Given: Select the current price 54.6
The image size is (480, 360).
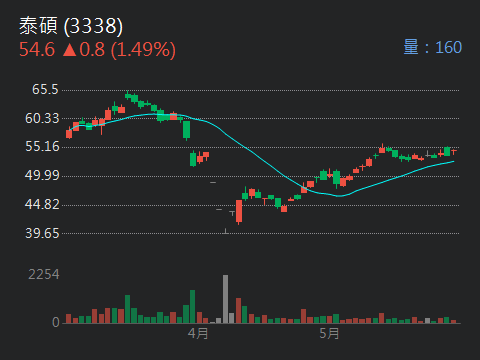Looking at the screenshot, I should [37, 50].
